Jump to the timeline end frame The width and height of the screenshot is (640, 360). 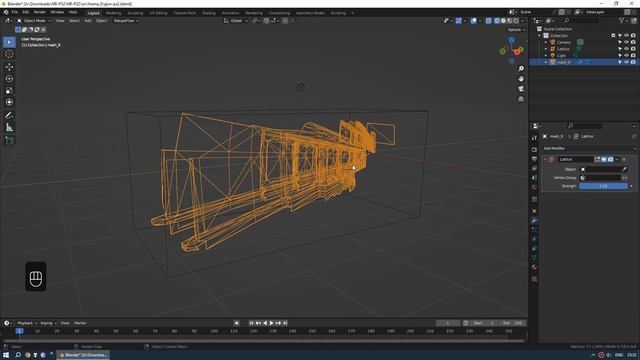coord(285,323)
